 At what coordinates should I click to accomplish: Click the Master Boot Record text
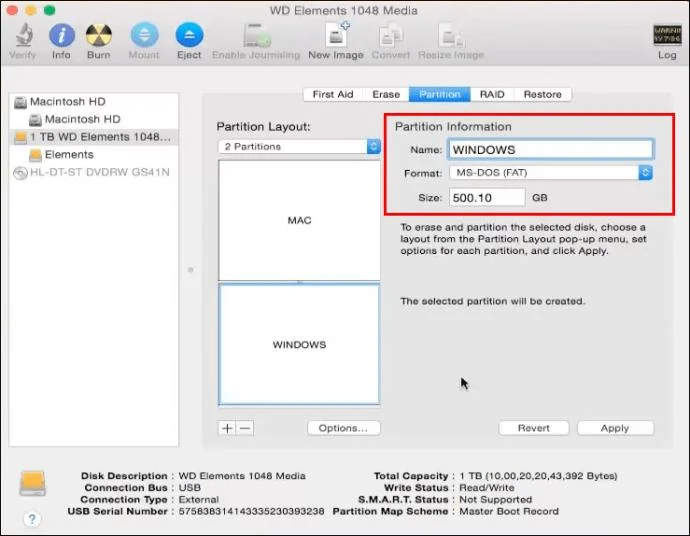(509, 511)
